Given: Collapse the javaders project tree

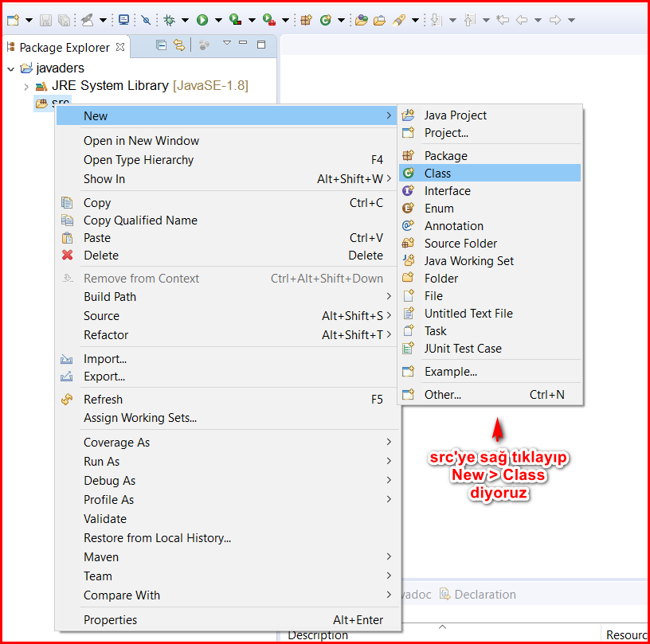Looking at the screenshot, I should tap(10, 68).
